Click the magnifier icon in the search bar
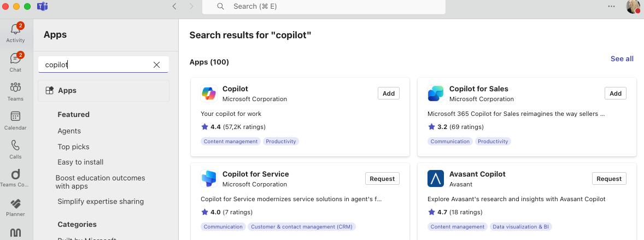Viewport: 644px width, 240px height. click(220, 6)
